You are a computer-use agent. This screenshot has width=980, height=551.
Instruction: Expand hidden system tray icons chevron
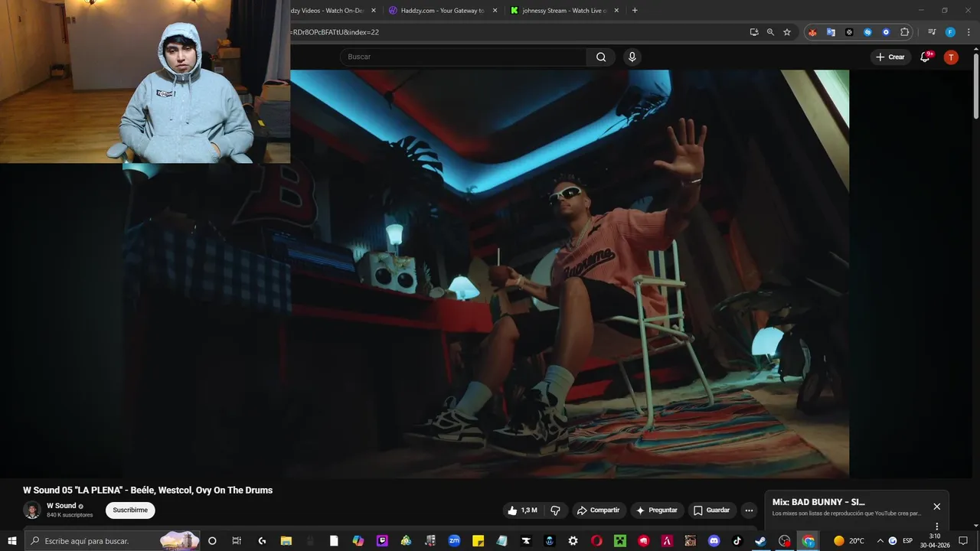(880, 541)
